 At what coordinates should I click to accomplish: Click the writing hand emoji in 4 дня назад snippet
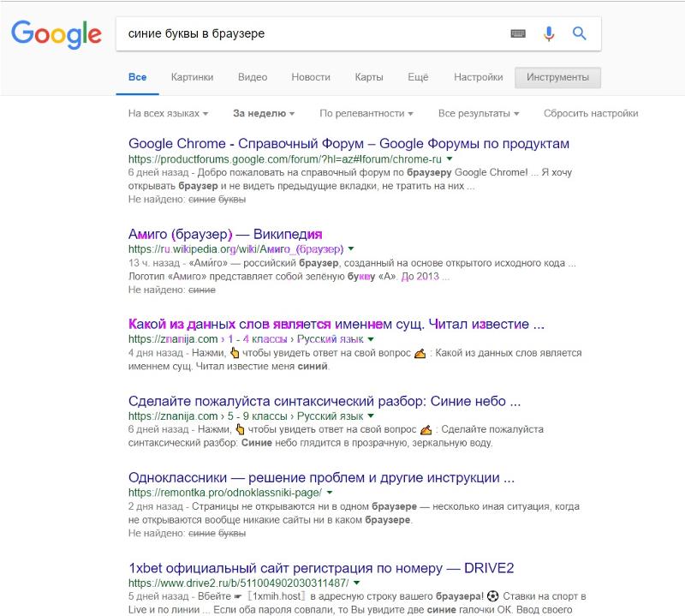420,353
